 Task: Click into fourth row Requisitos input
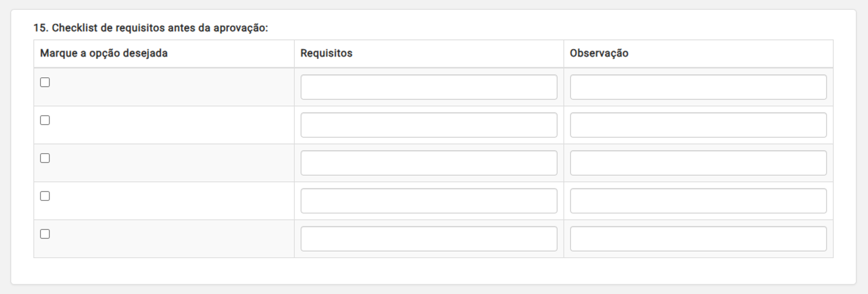click(429, 201)
